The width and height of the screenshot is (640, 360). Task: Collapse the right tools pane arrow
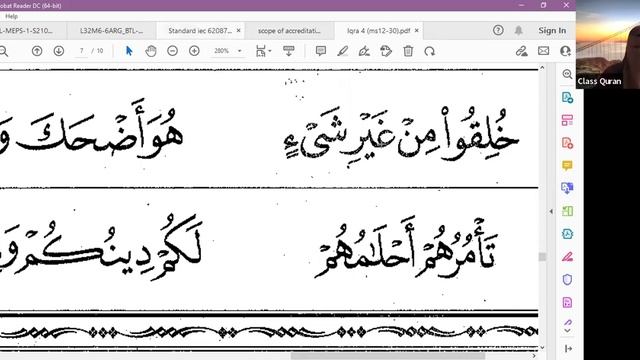(551, 211)
